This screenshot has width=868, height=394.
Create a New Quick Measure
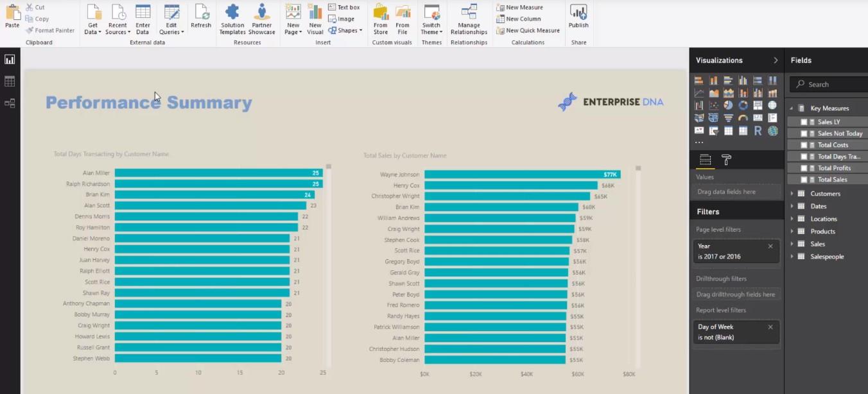pyautogui.click(x=528, y=30)
